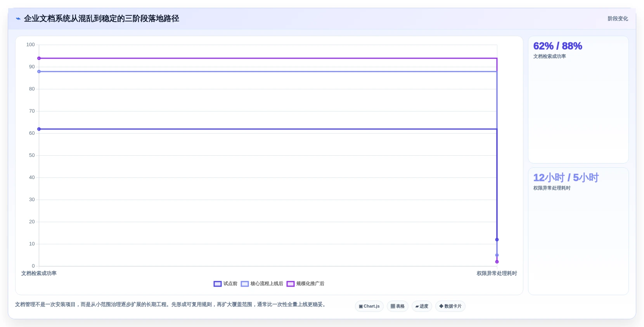Click the 权限异常处理耗时 card caption
The image size is (644, 327).
tap(552, 188)
